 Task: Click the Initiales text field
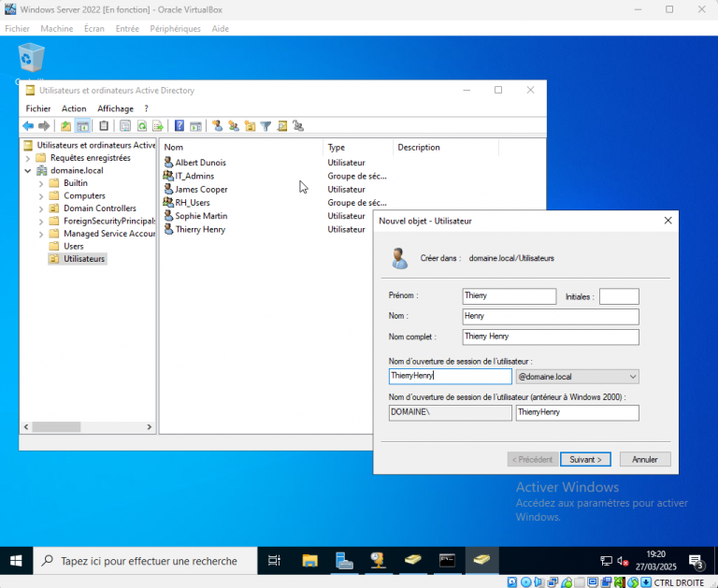[619, 296]
